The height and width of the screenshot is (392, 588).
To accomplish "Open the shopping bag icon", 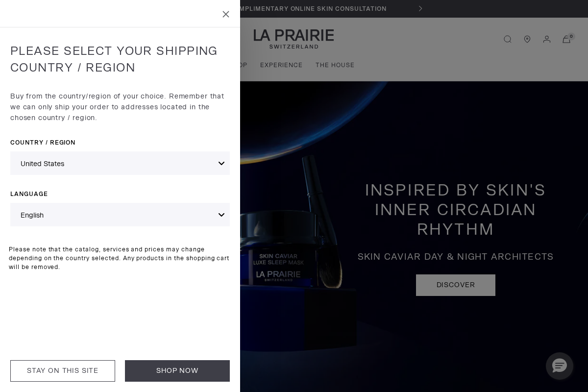I will point(566,39).
